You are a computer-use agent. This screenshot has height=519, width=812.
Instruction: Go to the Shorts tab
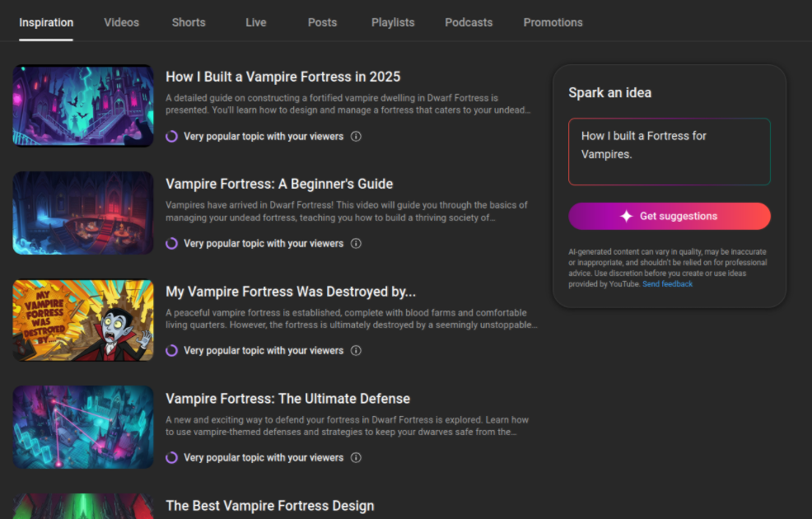point(189,23)
